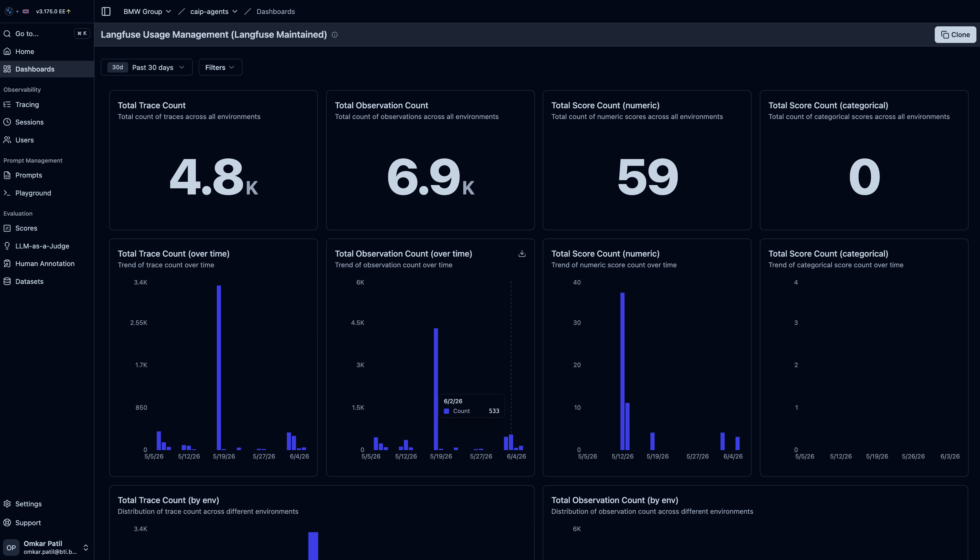Download the Observation Count over time chart
Screen dimensions: 980x560
(522, 253)
